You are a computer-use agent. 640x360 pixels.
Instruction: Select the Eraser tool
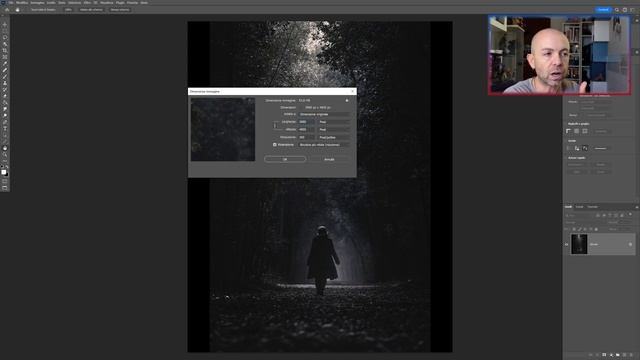click(5, 96)
